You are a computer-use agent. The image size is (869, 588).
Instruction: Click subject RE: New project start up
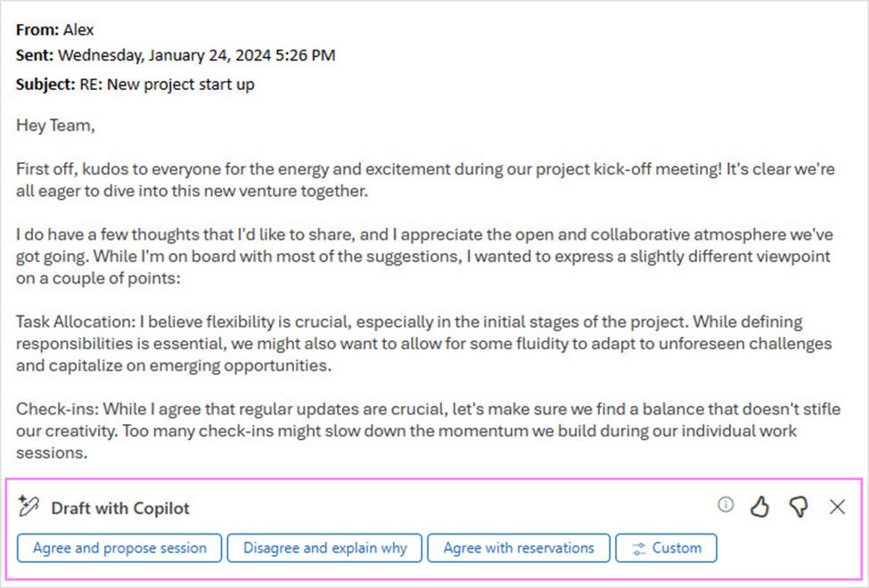point(167,85)
